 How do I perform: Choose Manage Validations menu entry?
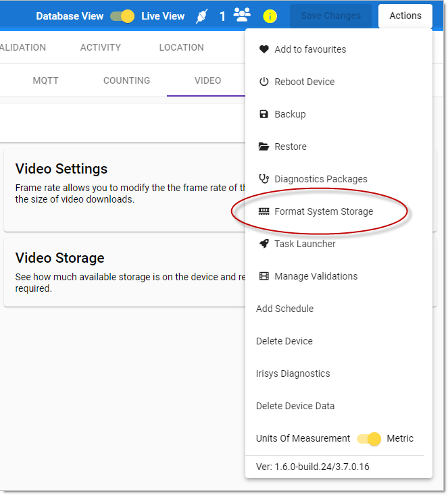pos(339,276)
